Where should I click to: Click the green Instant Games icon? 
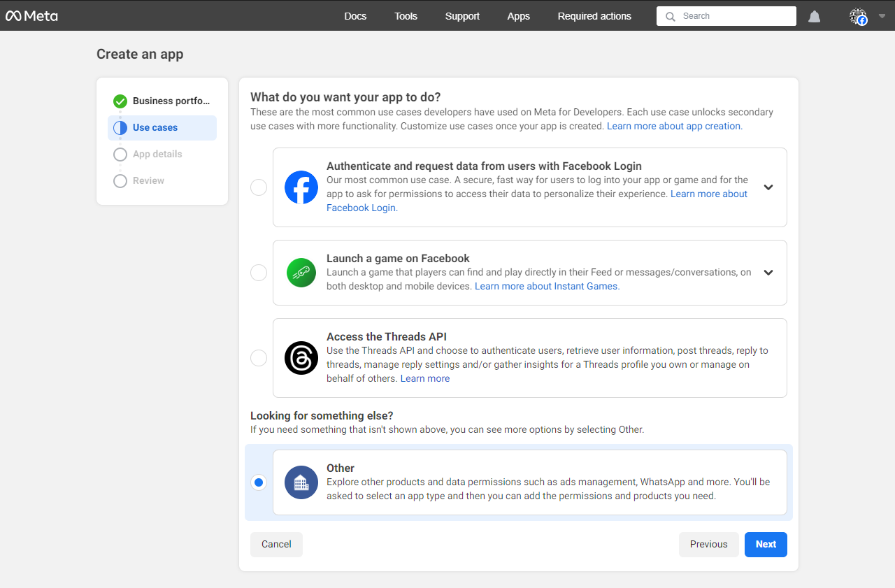[301, 273]
